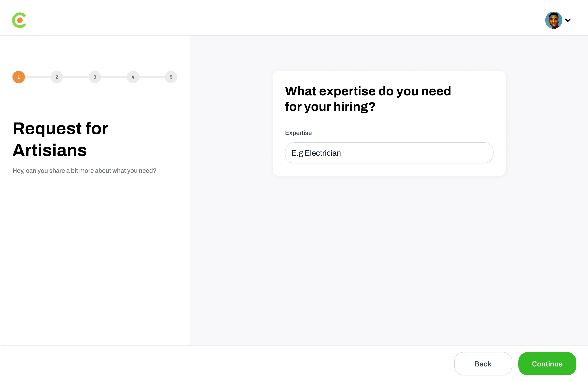The width and height of the screenshot is (588, 382).
Task: Expand the account dropdown chevron
Action: pos(568,20)
